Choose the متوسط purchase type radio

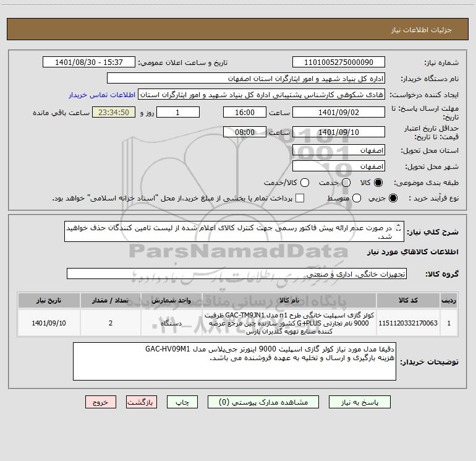click(357, 198)
